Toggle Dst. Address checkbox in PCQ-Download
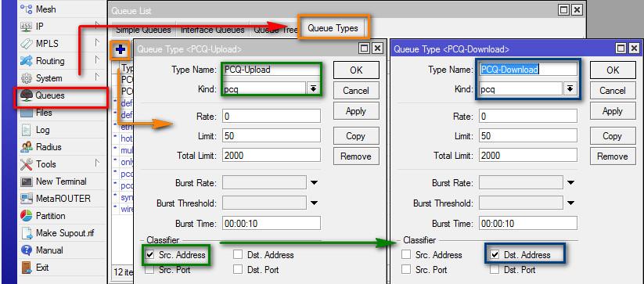The height and width of the screenshot is (284, 644). point(495,255)
